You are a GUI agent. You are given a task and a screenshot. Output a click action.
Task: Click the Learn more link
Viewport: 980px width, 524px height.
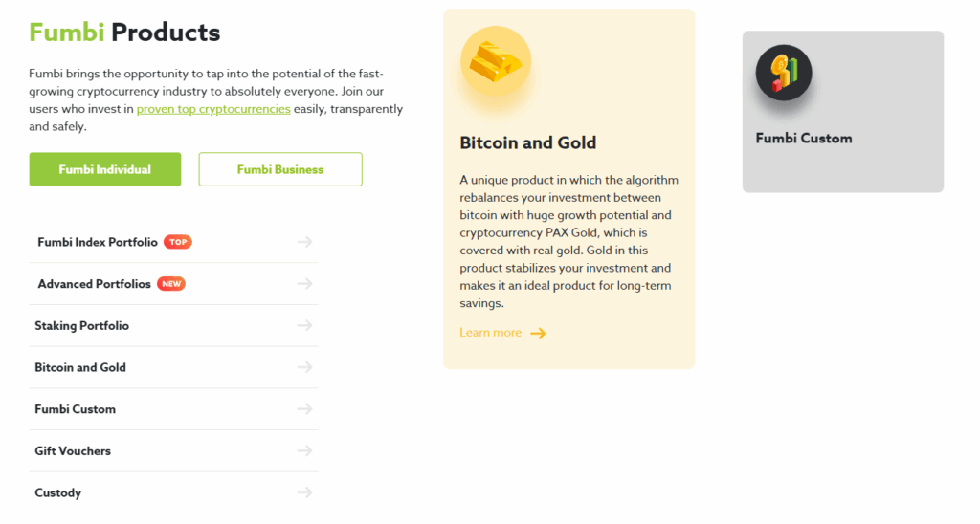click(491, 333)
